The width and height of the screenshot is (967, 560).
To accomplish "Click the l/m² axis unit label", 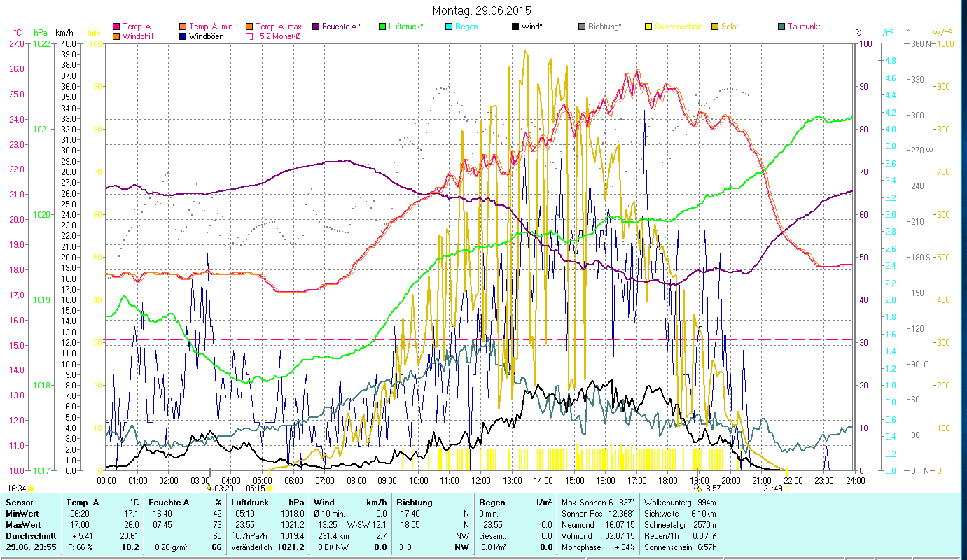I will (x=886, y=33).
